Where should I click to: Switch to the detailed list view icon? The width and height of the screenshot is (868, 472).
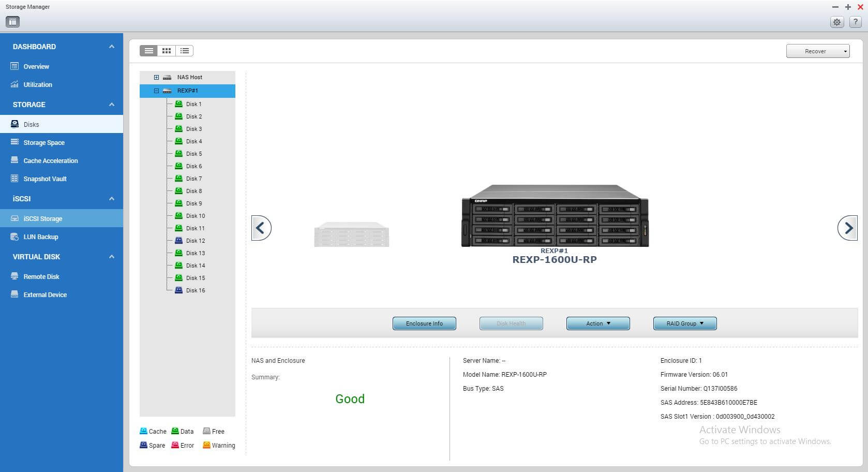(x=148, y=51)
